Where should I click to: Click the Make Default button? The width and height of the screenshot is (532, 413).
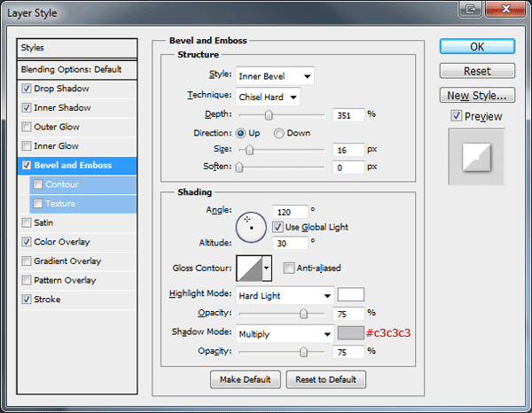coord(246,379)
